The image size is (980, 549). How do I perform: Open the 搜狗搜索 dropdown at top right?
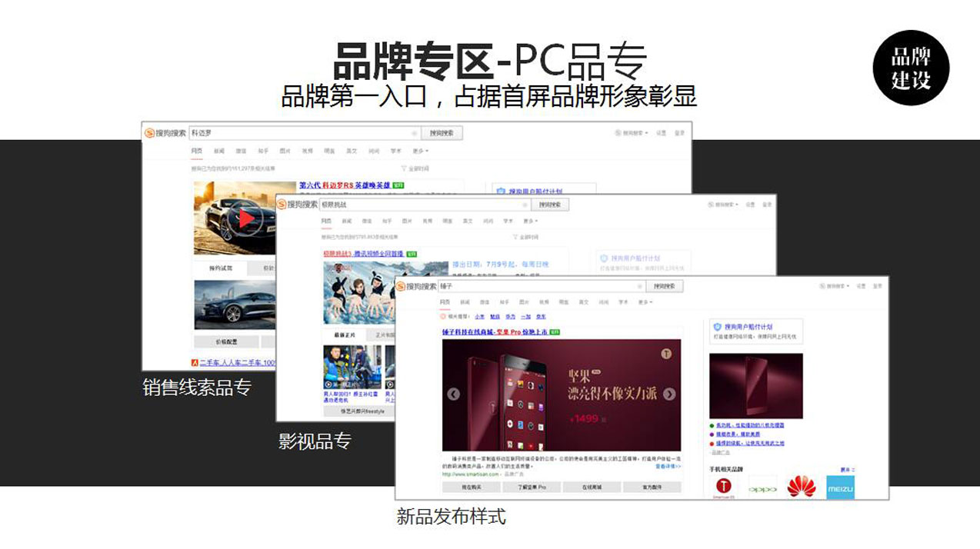(x=833, y=286)
